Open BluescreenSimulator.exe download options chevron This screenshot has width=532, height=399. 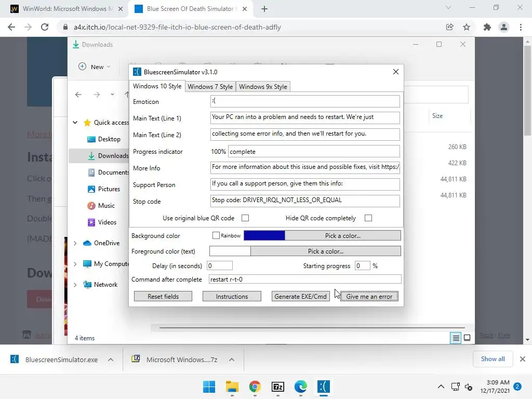pos(111,360)
